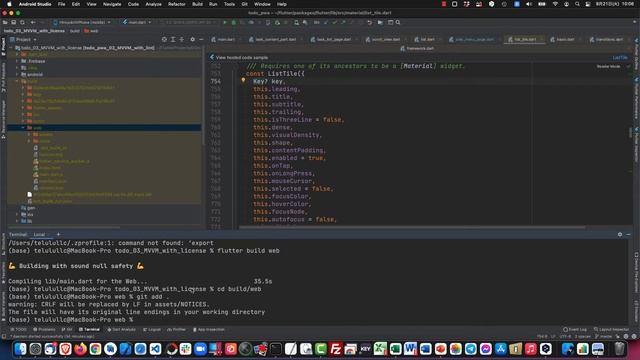The height and width of the screenshot is (360, 640).
Task: Click Collapse All icon in Project panel
Action: tap(182, 40)
